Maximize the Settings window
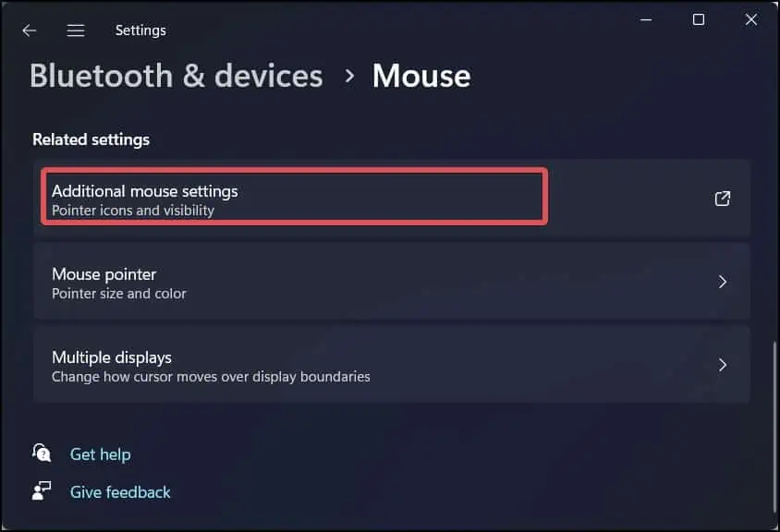Image resolution: width=780 pixels, height=532 pixels. (x=698, y=18)
